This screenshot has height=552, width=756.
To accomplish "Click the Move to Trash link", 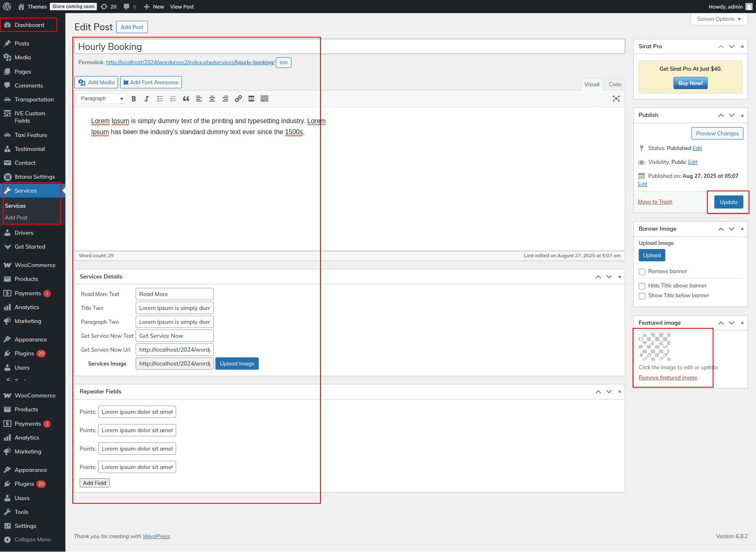I will [655, 202].
